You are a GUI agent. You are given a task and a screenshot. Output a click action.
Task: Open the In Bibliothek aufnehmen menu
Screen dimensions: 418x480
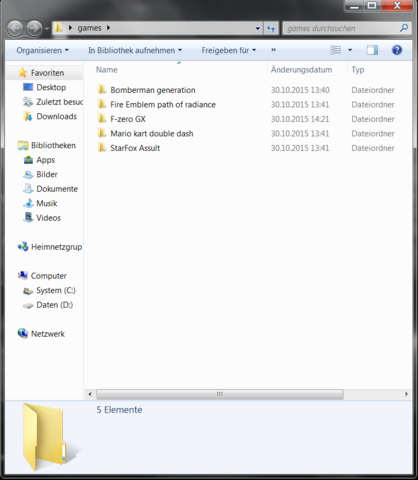click(x=135, y=50)
